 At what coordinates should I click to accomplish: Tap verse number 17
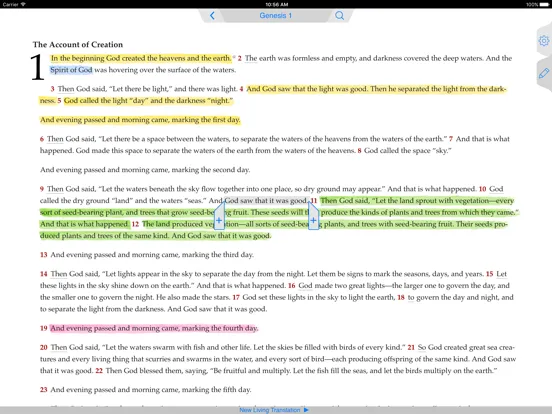coord(236,297)
